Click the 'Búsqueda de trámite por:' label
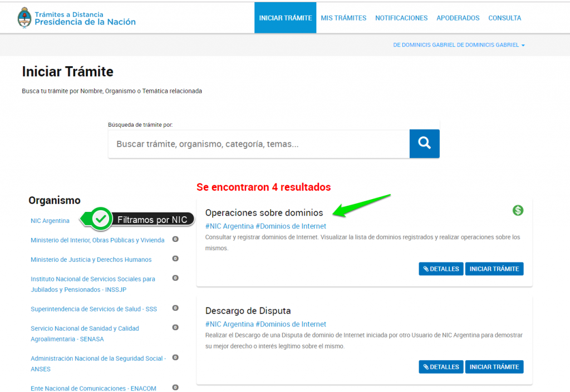This screenshot has height=392, width=570. (x=140, y=125)
